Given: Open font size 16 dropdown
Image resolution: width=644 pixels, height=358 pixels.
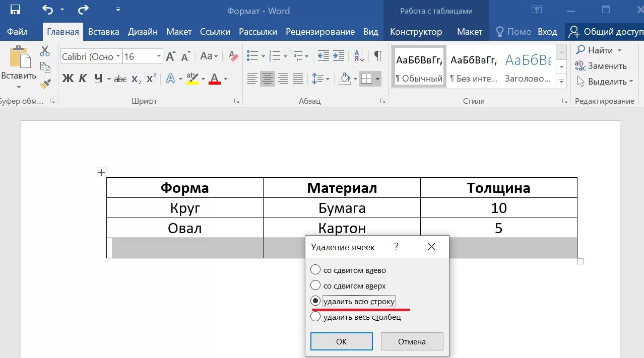Looking at the screenshot, I should pos(159,56).
